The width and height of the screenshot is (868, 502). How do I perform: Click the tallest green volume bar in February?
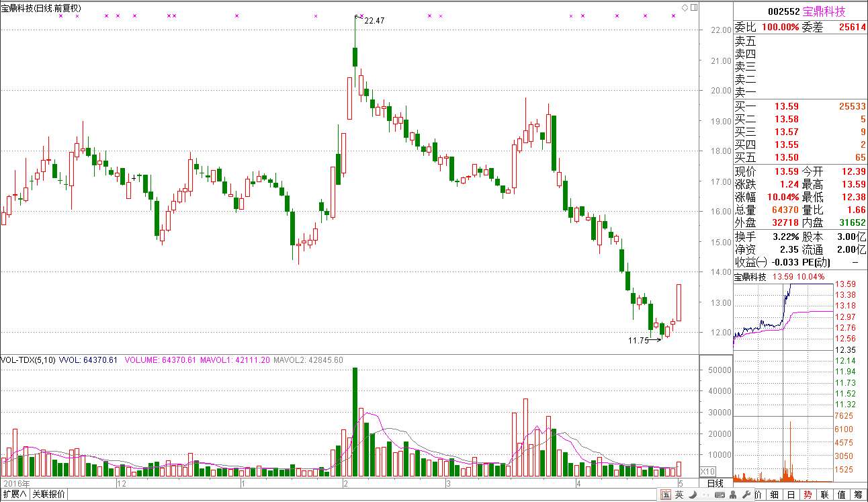point(355,422)
